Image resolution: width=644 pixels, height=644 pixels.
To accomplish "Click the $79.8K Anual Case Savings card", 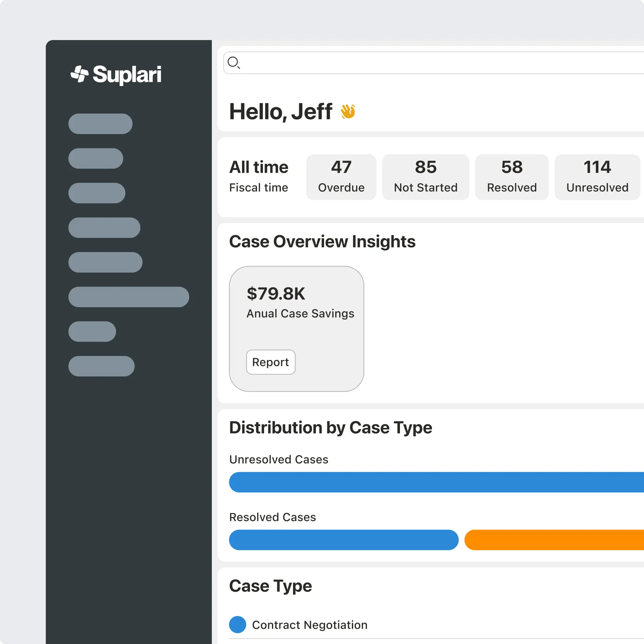I will coord(296,329).
